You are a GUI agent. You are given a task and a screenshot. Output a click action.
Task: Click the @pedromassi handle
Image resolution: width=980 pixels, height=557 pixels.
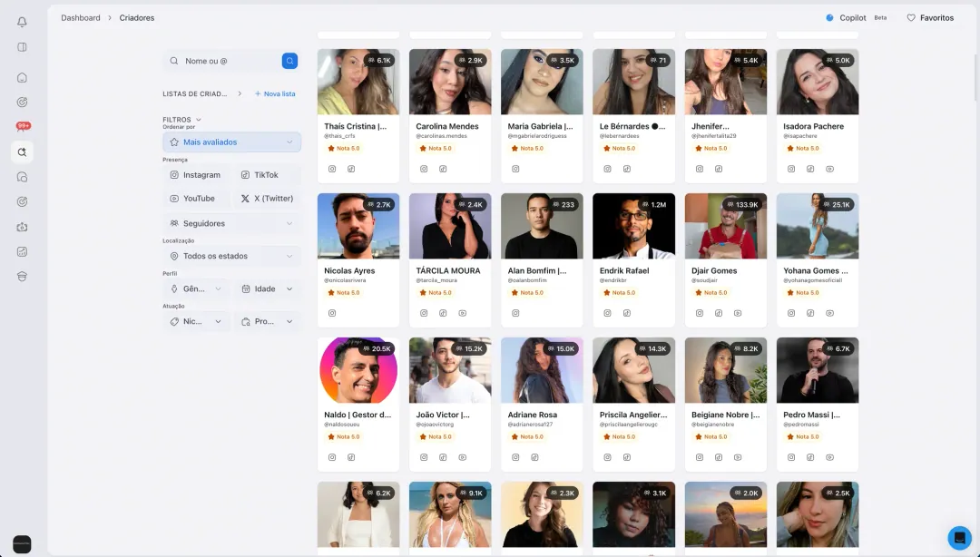point(799,425)
